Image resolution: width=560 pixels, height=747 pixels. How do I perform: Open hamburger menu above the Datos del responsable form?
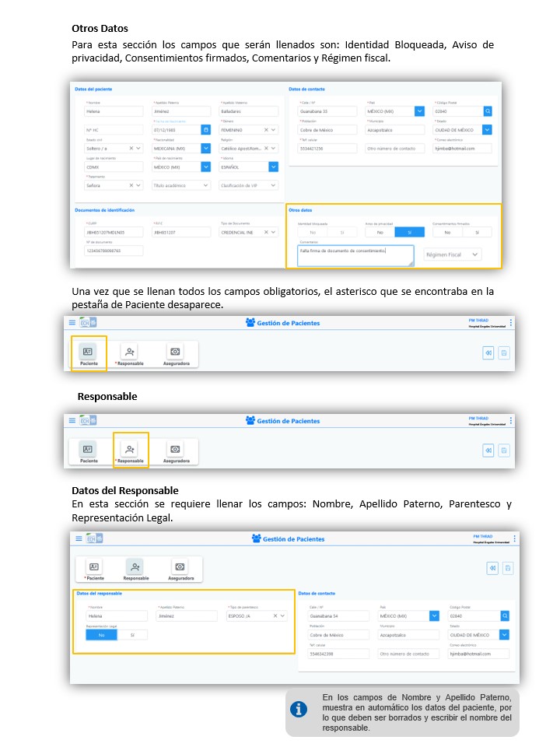tap(79, 538)
